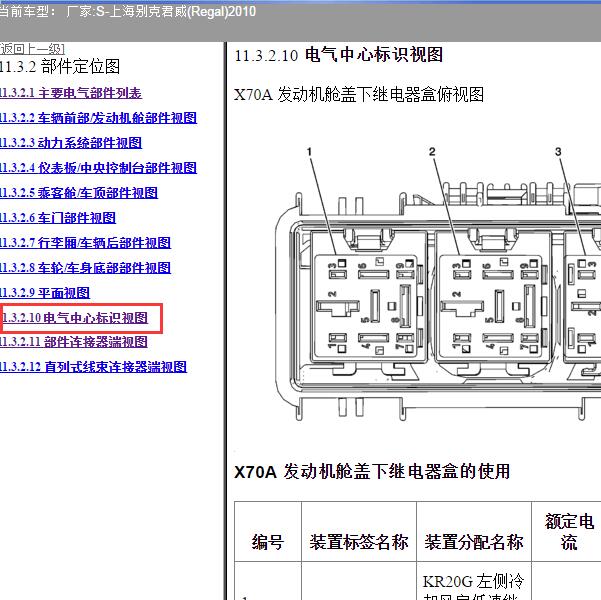Image resolution: width=601 pixels, height=600 pixels.
Task: Click the 当前车型 vehicle model header text
Action: point(128,12)
